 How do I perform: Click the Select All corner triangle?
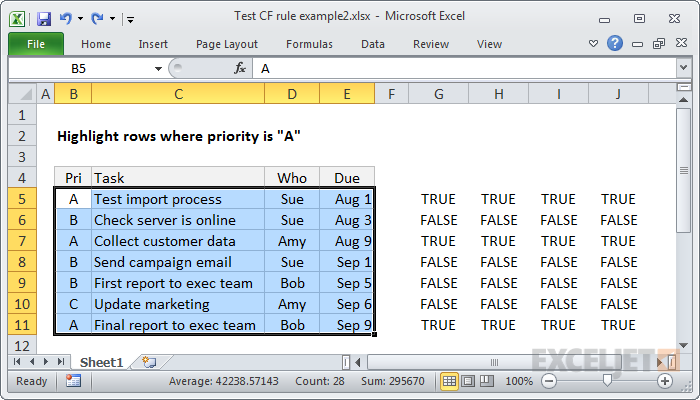(23, 94)
